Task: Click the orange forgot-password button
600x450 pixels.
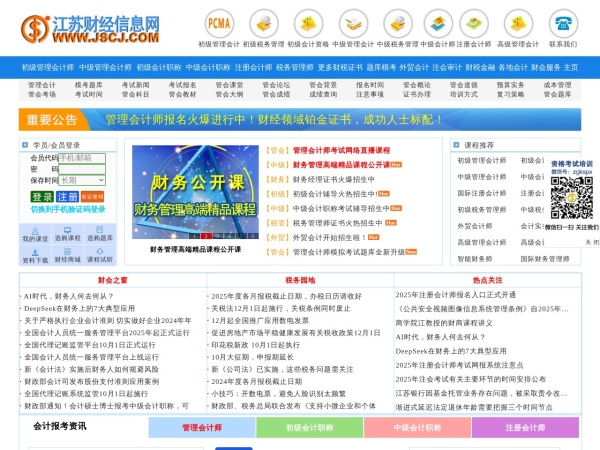Action: [92, 197]
